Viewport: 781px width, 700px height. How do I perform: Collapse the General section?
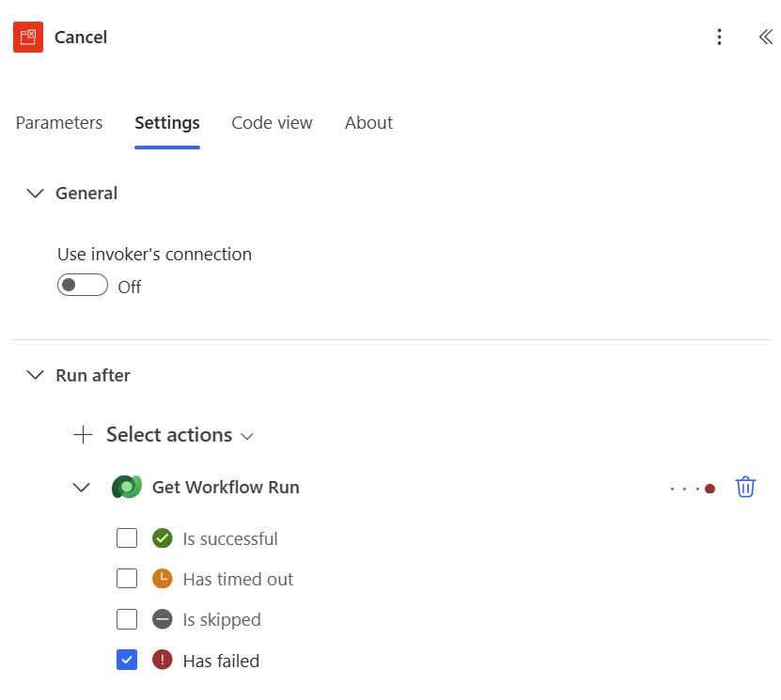pos(36,194)
